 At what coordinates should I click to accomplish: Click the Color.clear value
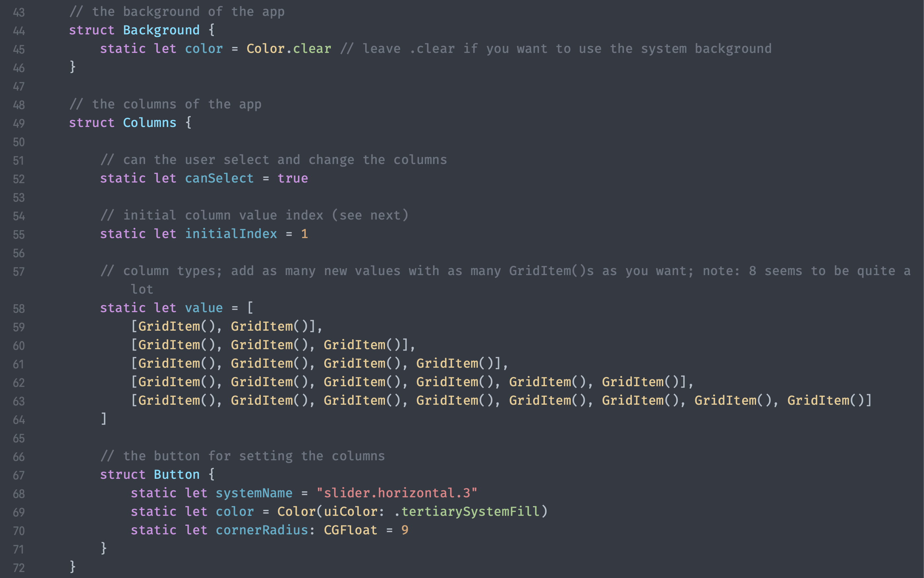point(289,49)
